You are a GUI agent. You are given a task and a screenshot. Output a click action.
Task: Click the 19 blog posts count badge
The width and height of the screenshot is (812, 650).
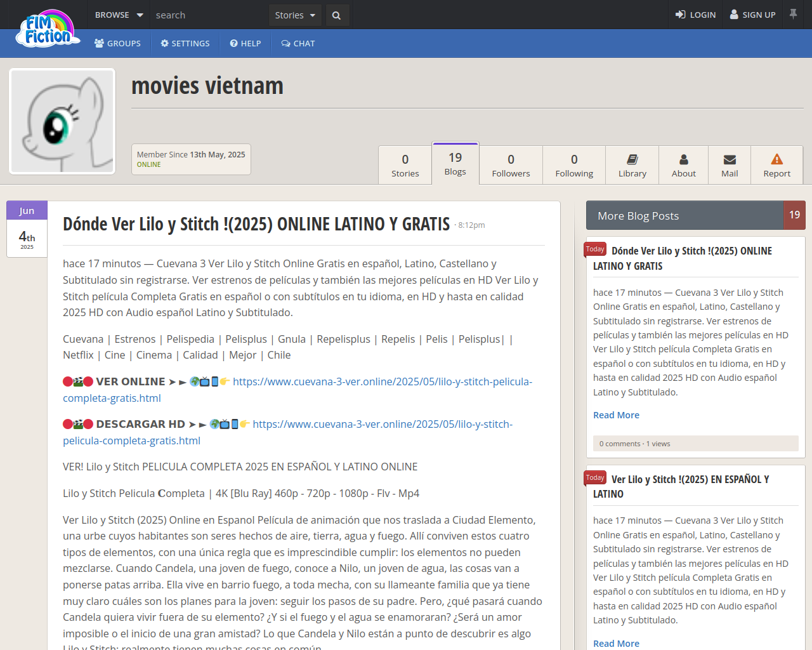click(x=795, y=215)
